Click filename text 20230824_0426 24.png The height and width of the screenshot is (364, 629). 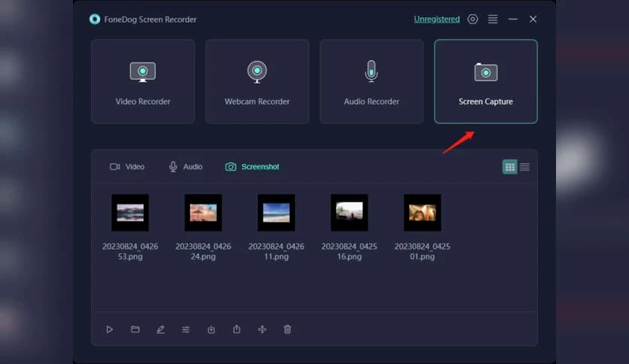(203, 251)
